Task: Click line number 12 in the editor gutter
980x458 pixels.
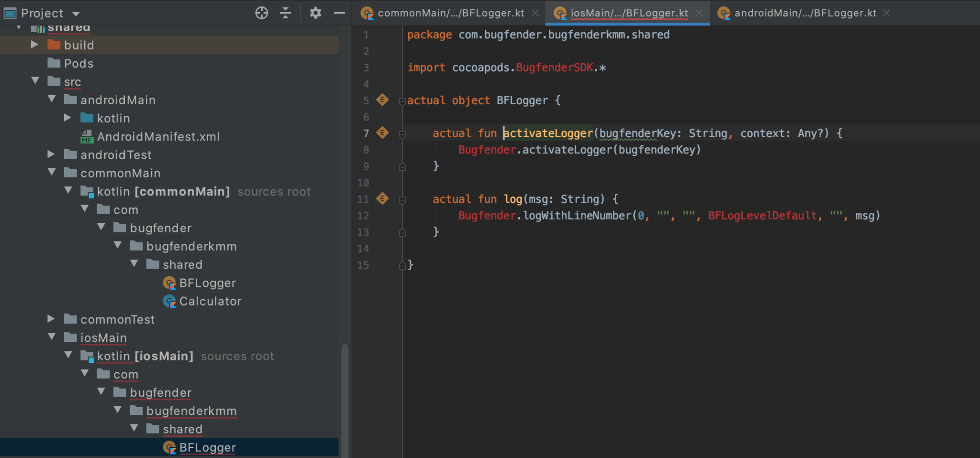Action: click(364, 216)
